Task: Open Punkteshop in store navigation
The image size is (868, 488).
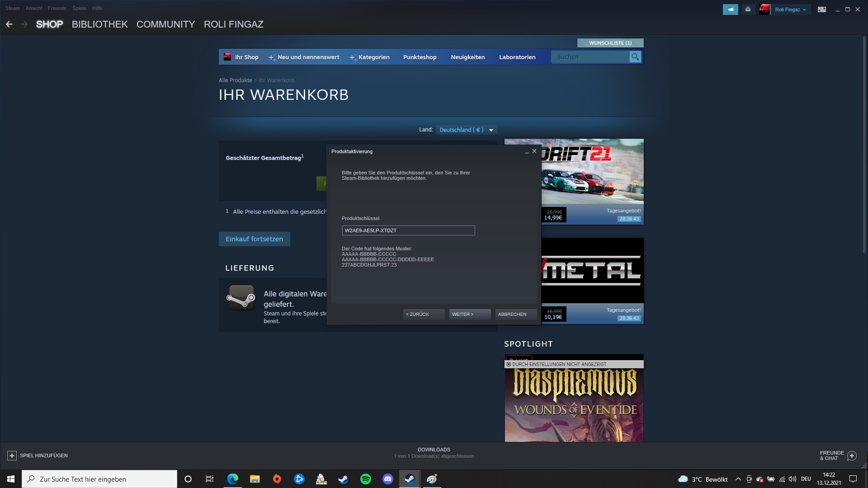Action: [420, 57]
